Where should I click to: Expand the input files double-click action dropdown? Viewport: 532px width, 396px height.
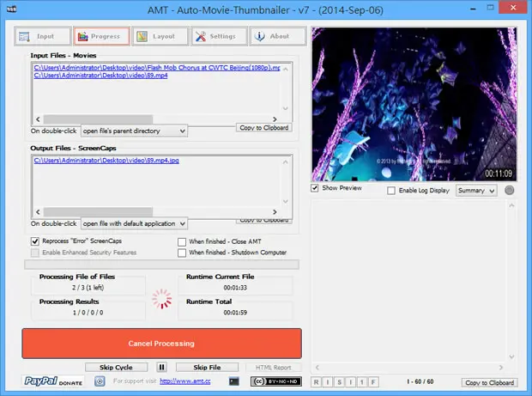click(134, 131)
